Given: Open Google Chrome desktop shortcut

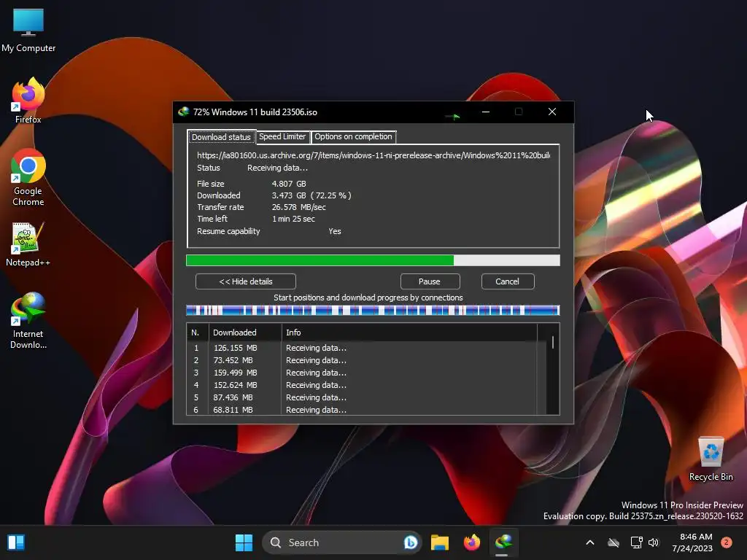Looking at the screenshot, I should 28,178.
